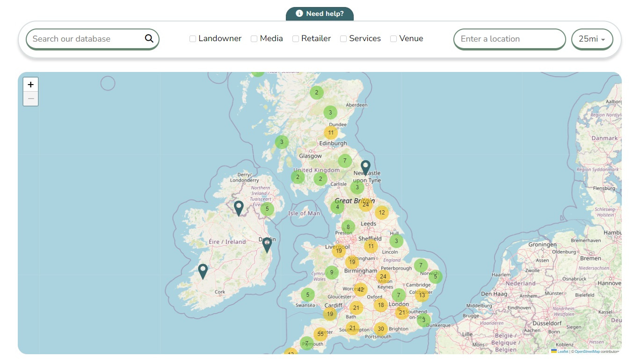Screen dimensions: 640x364
Task: Open the 8 cluster above Preston
Action: click(x=348, y=227)
